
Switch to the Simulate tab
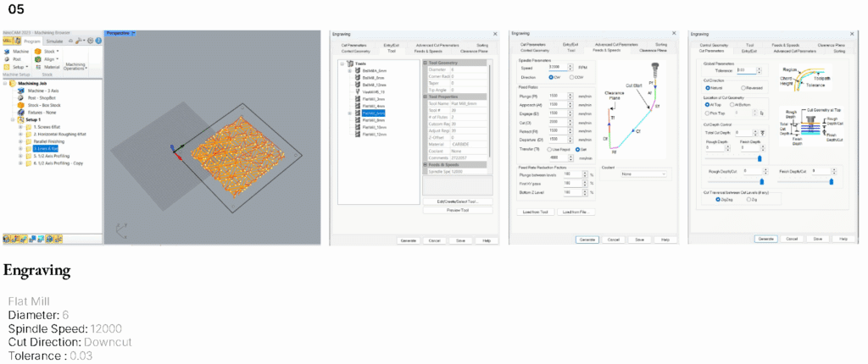[54, 41]
